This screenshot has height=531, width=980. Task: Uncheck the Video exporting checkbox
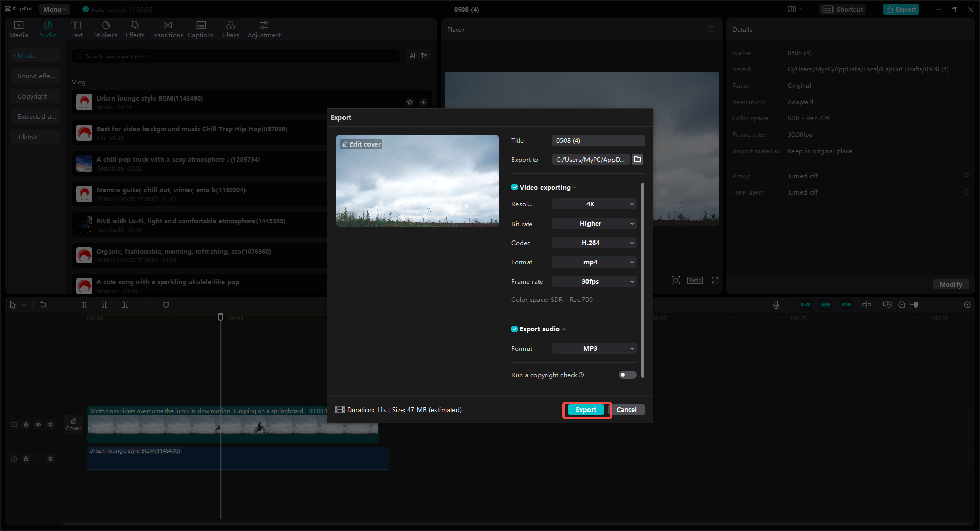tap(514, 187)
